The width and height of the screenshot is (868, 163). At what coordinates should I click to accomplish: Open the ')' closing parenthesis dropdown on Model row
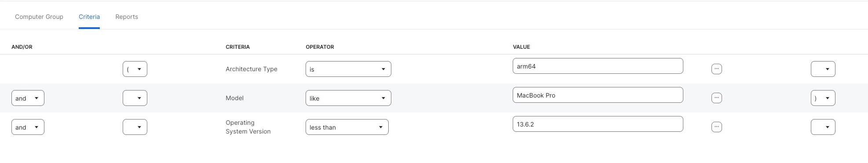click(823, 98)
